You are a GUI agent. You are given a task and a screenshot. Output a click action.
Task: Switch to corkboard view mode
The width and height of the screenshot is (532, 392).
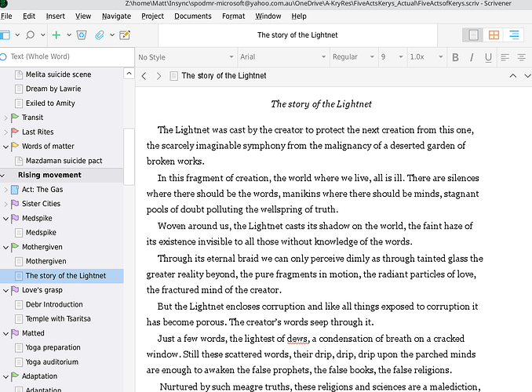pos(494,35)
